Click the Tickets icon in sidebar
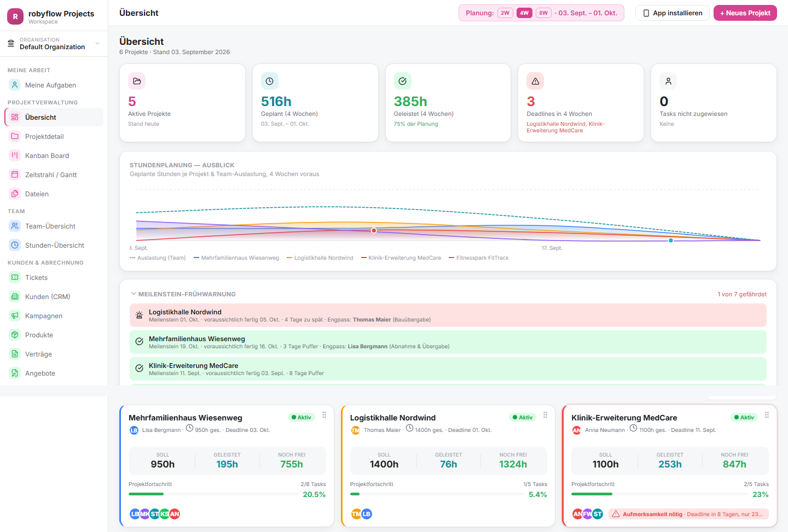788x532 pixels. pos(15,277)
